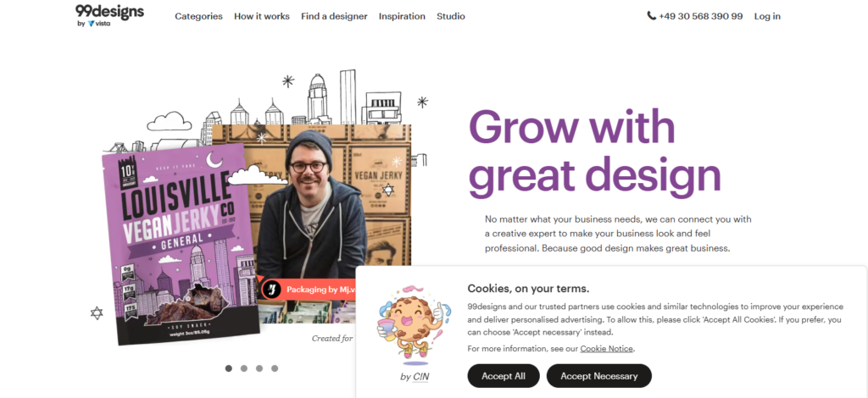
Task: Click the "by C!N" credit under mascot
Action: click(x=414, y=377)
